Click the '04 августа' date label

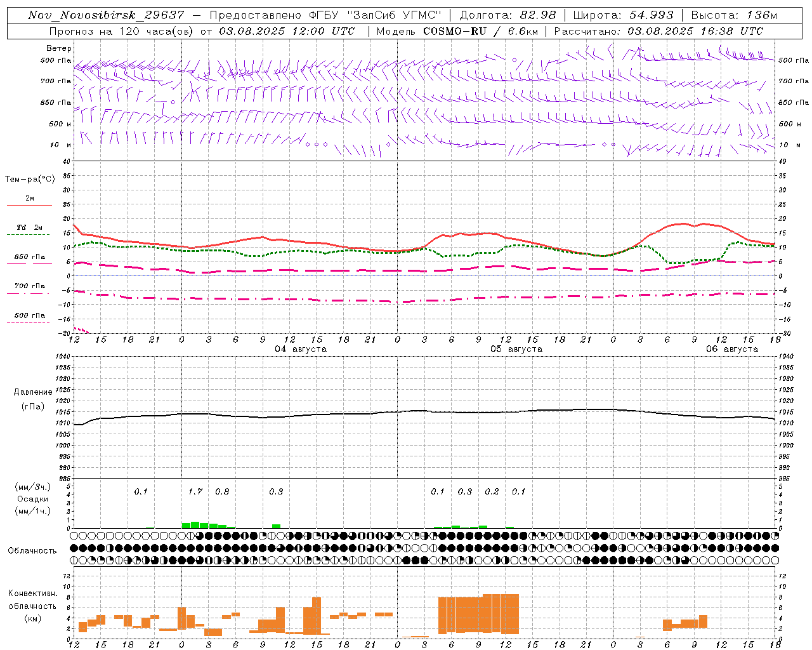click(x=300, y=349)
